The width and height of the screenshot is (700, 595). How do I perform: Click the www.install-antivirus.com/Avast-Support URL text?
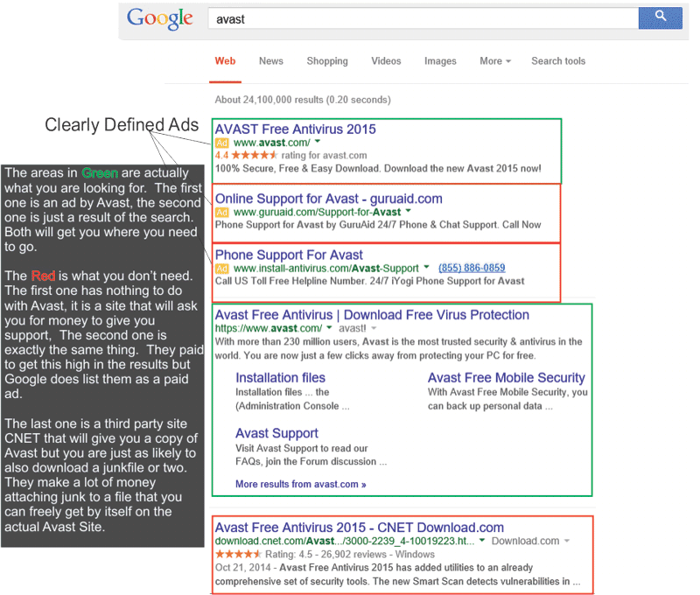[x=326, y=269]
